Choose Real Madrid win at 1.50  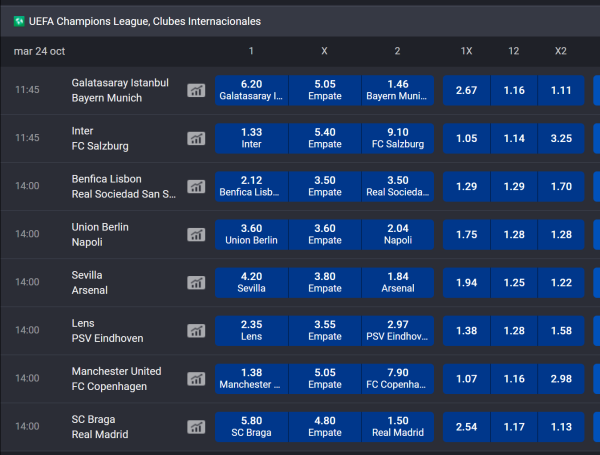pos(397,426)
